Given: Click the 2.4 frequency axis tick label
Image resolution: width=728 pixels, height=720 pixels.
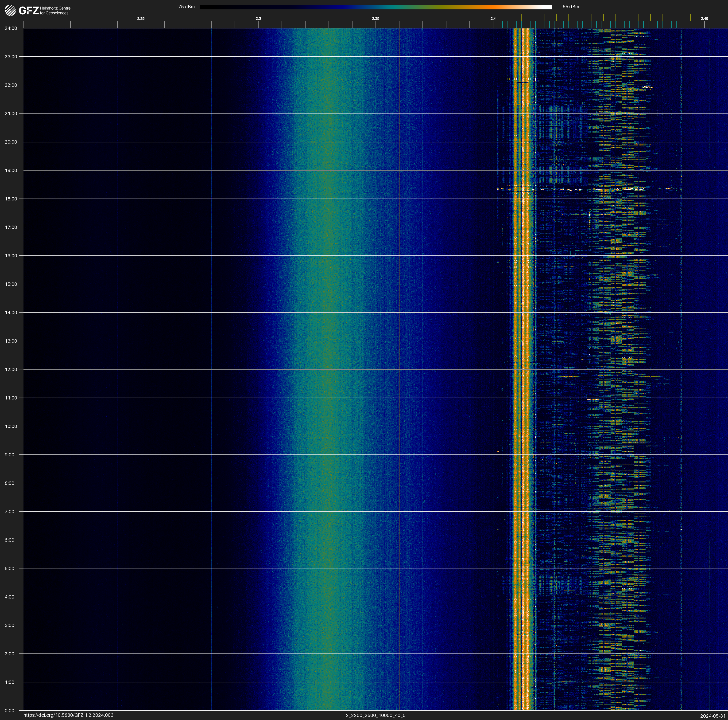Looking at the screenshot, I should pos(493,19).
